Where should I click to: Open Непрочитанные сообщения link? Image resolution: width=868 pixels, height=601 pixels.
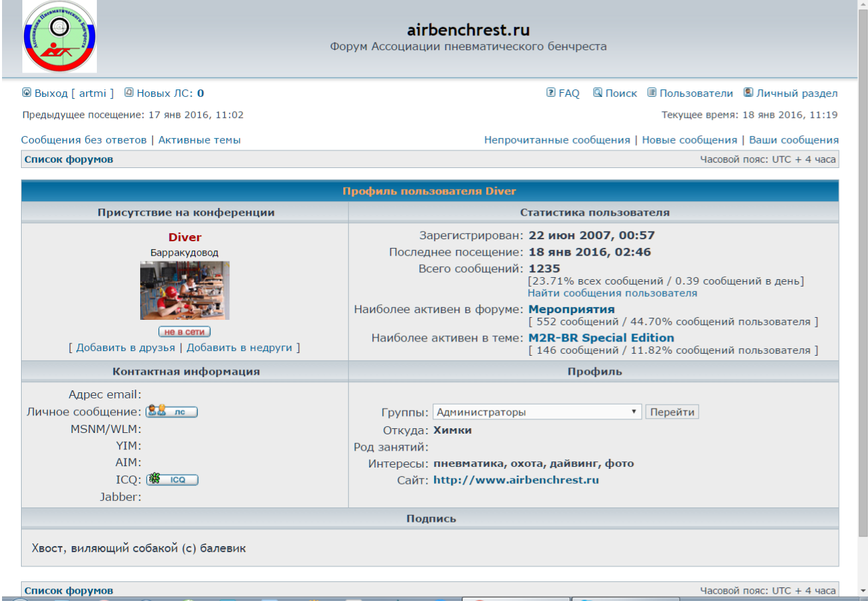pos(557,140)
